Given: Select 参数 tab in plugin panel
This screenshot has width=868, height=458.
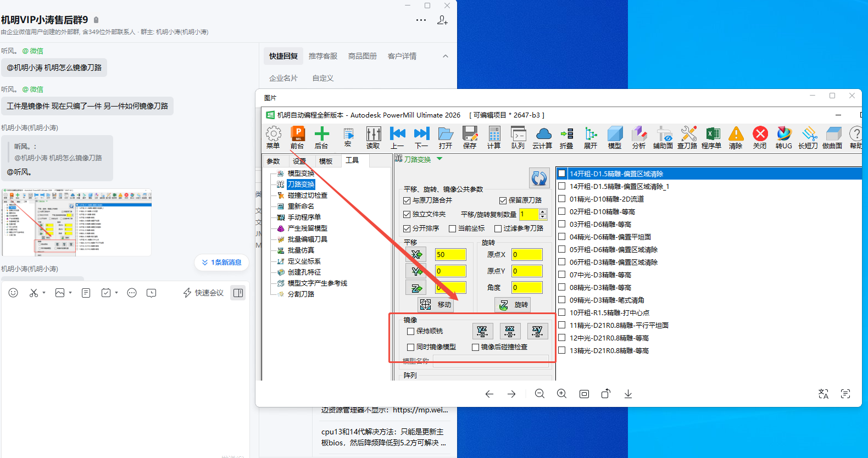Looking at the screenshot, I should point(273,161).
